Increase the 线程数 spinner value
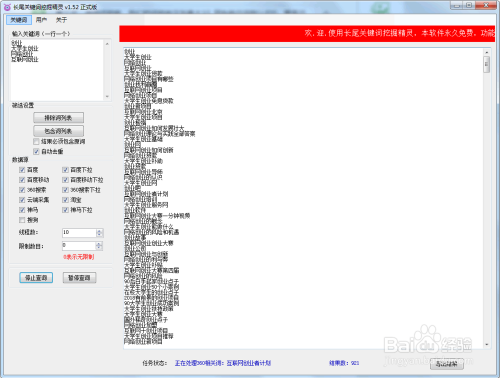The width and height of the screenshot is (500, 378). pyautogui.click(x=99, y=231)
